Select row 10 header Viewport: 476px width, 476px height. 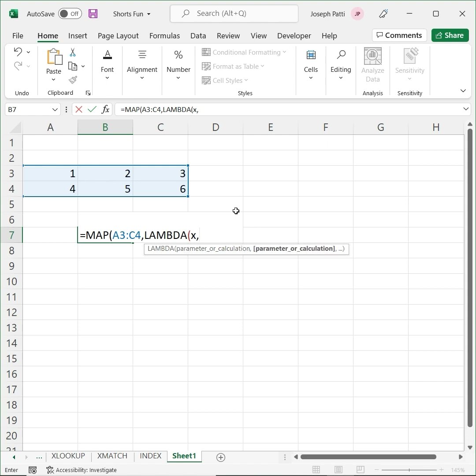pos(11,281)
